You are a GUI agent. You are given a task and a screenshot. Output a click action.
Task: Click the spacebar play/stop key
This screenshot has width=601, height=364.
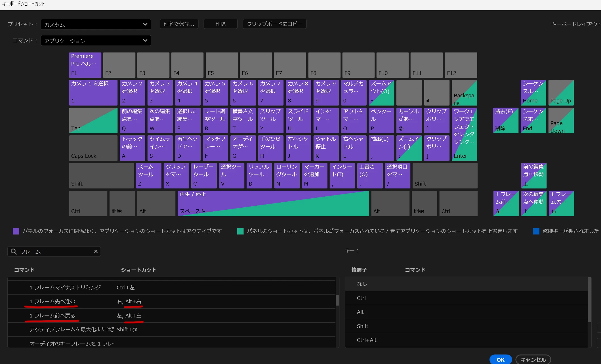point(273,203)
